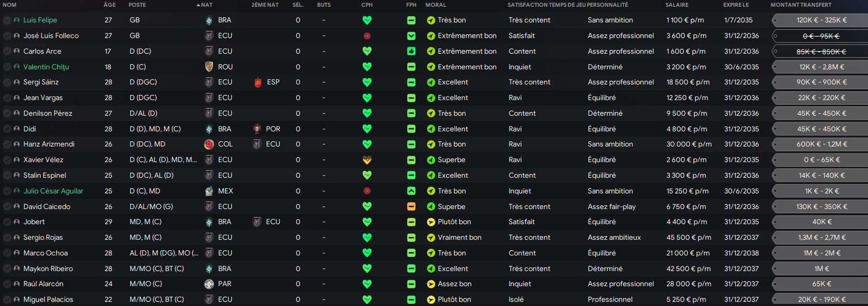Click the MORAL column header
This screenshot has height=306, width=868.
(x=435, y=5)
